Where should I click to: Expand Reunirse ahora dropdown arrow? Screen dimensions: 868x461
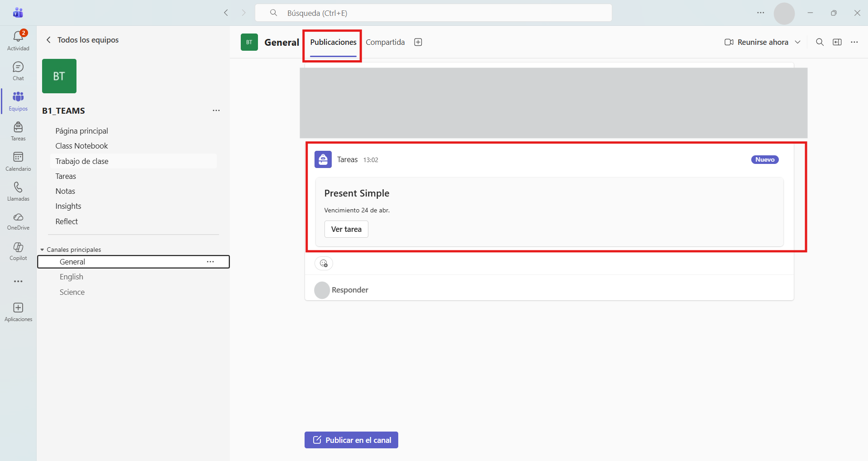click(x=798, y=42)
